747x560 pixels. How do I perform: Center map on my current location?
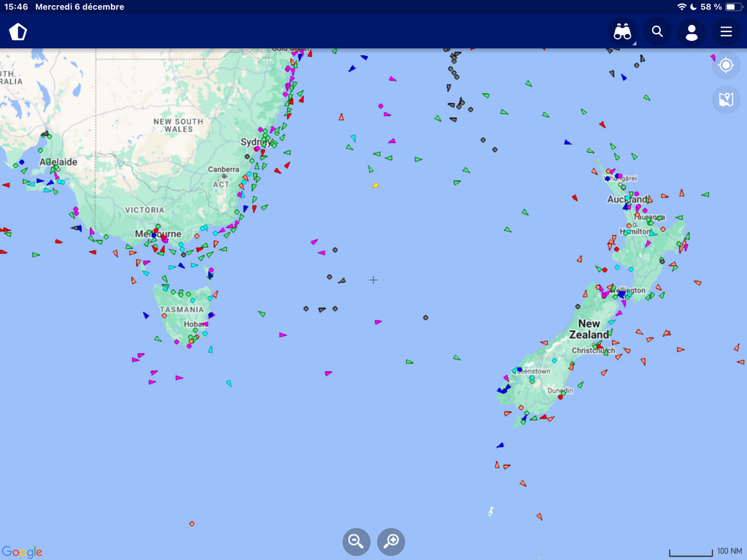click(726, 65)
